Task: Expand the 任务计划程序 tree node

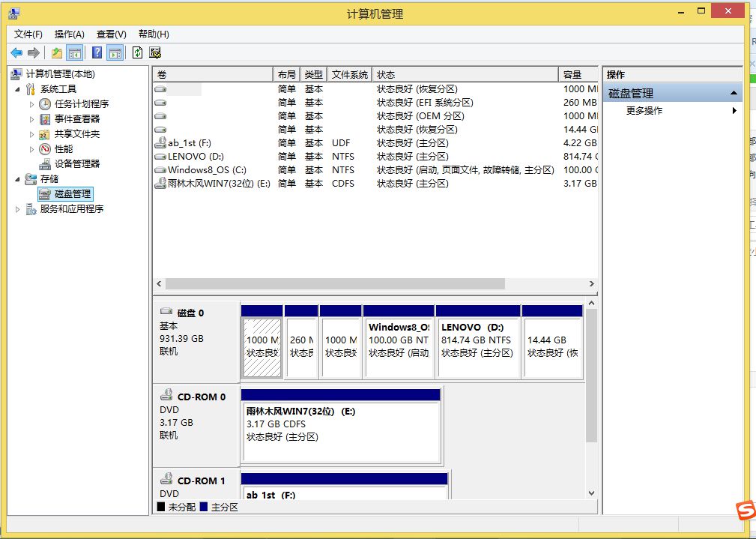Action: pos(31,103)
